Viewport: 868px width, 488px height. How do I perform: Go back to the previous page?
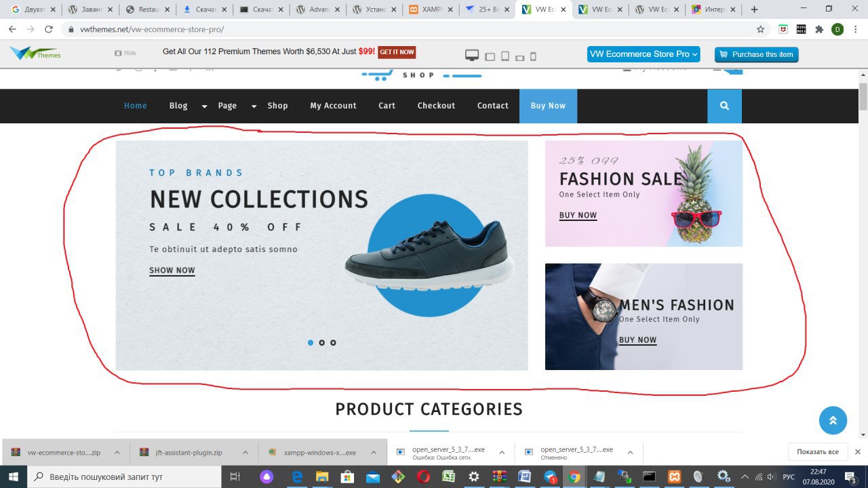click(12, 29)
